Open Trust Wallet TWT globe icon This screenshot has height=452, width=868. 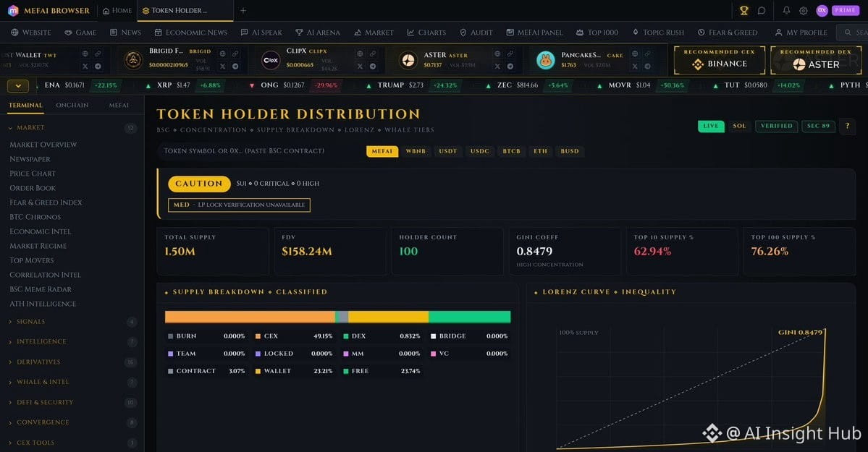pos(85,54)
